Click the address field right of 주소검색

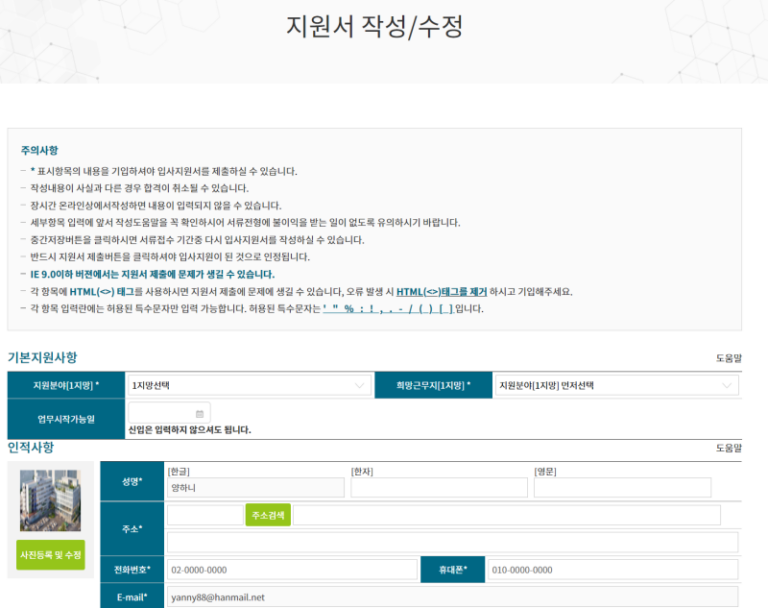coord(506,515)
